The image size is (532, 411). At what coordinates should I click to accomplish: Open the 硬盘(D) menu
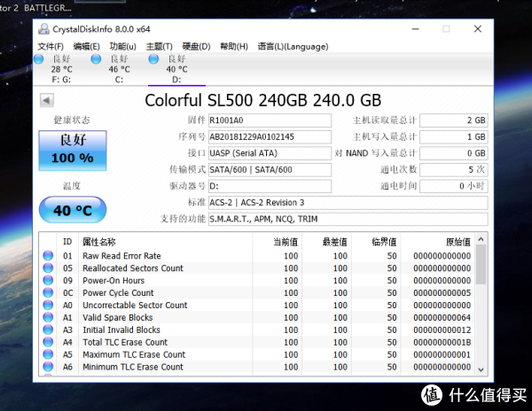click(x=196, y=46)
